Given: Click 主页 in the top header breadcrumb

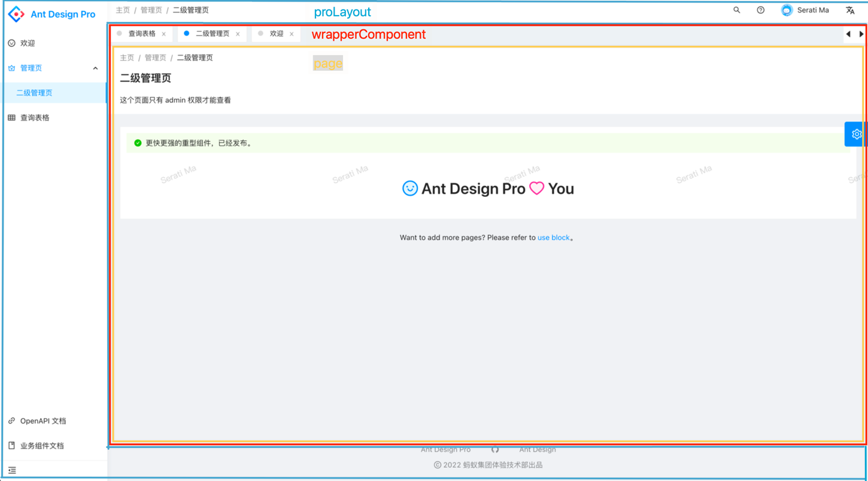Looking at the screenshot, I should (123, 10).
